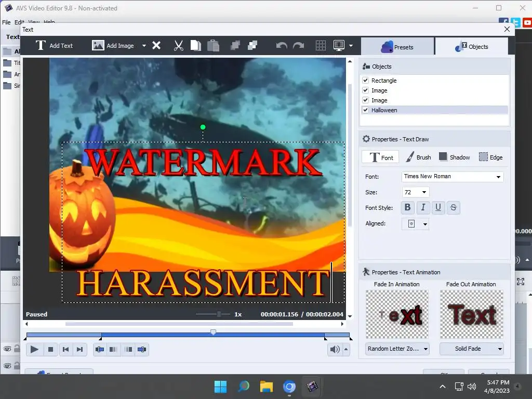Open the File menu in main window
This screenshot has height=399, width=532.
6,22
